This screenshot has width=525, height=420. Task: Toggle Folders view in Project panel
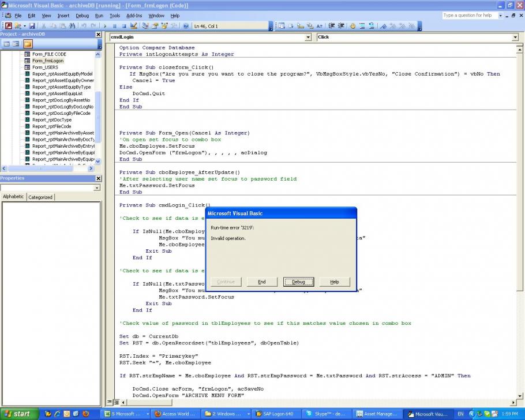[x=28, y=44]
